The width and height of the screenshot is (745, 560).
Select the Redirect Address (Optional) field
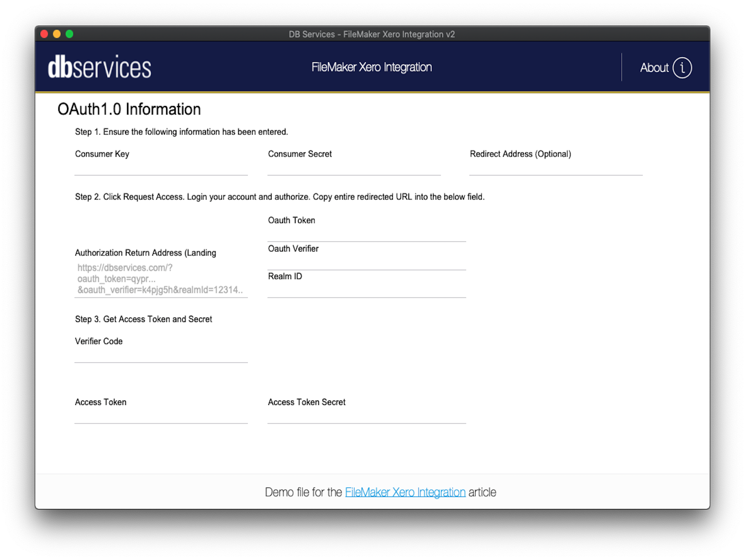pyautogui.click(x=556, y=168)
